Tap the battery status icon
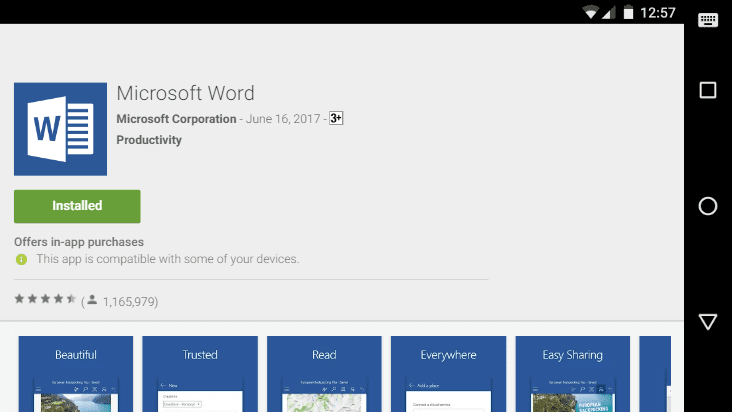This screenshot has height=412, width=732. tap(628, 12)
